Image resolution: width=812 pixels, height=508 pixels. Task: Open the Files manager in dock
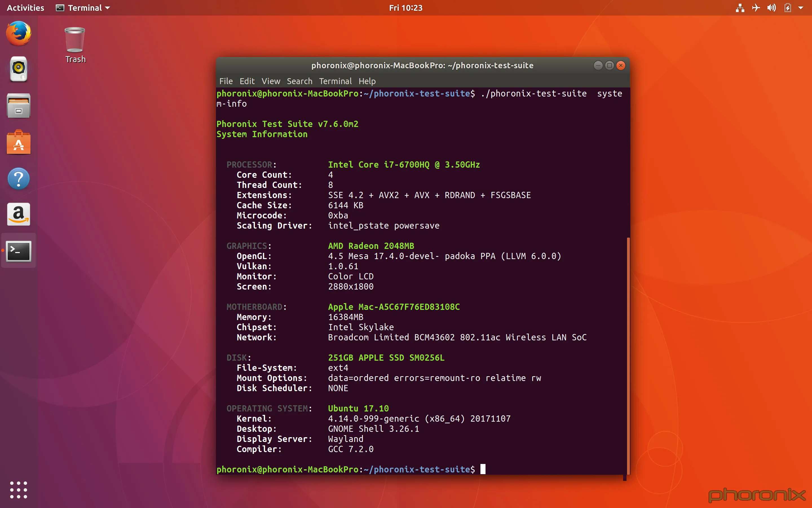[x=18, y=106]
